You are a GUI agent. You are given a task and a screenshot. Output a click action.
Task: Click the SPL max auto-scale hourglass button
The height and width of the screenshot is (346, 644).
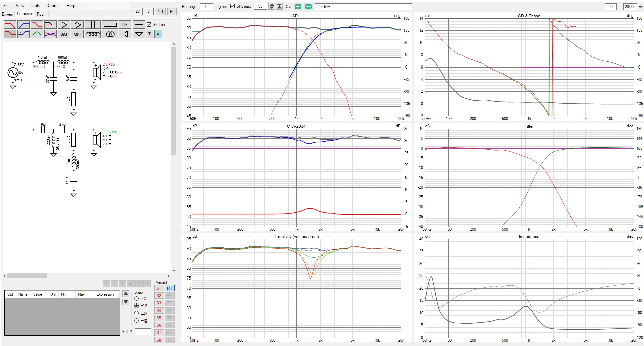pos(279,6)
